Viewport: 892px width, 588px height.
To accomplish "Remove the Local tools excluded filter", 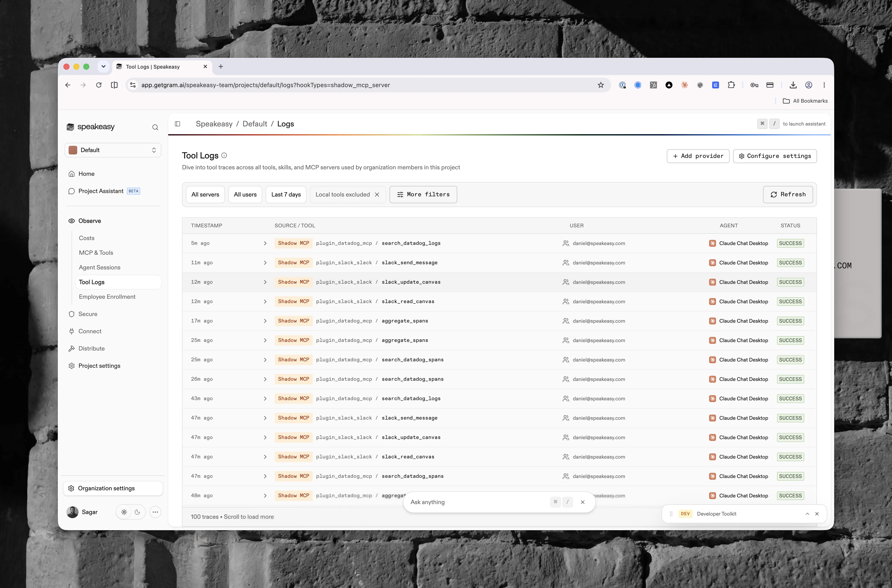I will point(377,194).
